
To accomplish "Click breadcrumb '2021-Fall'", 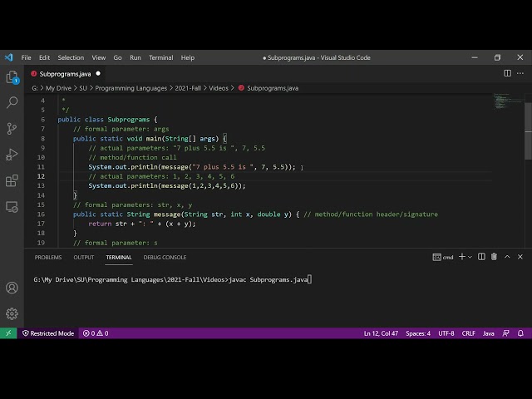I will [x=188, y=88].
